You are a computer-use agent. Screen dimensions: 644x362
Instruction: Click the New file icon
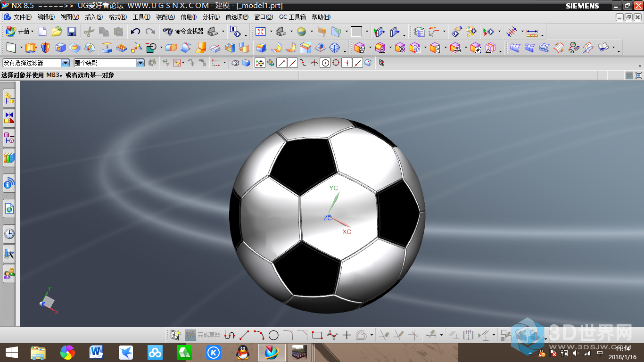42,32
